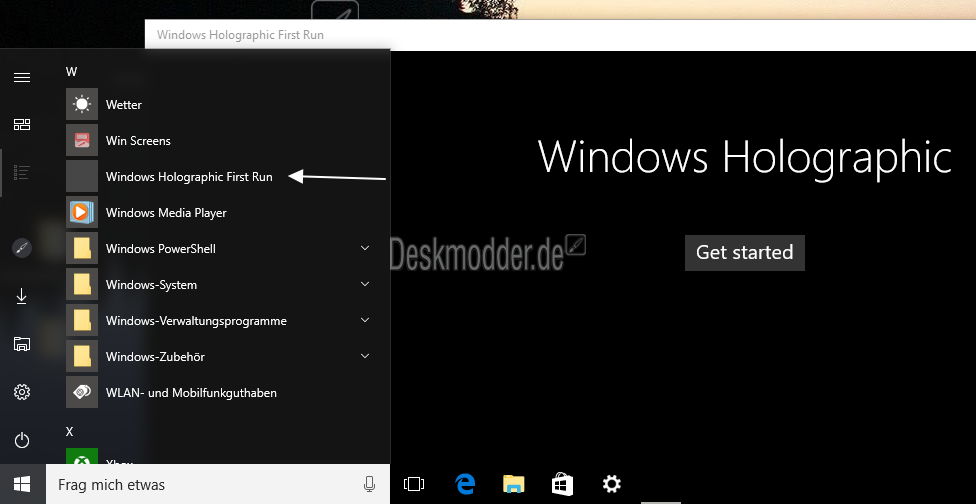The image size is (976, 504).
Task: Expand the Windows-System folder chevron
Action: [365, 284]
